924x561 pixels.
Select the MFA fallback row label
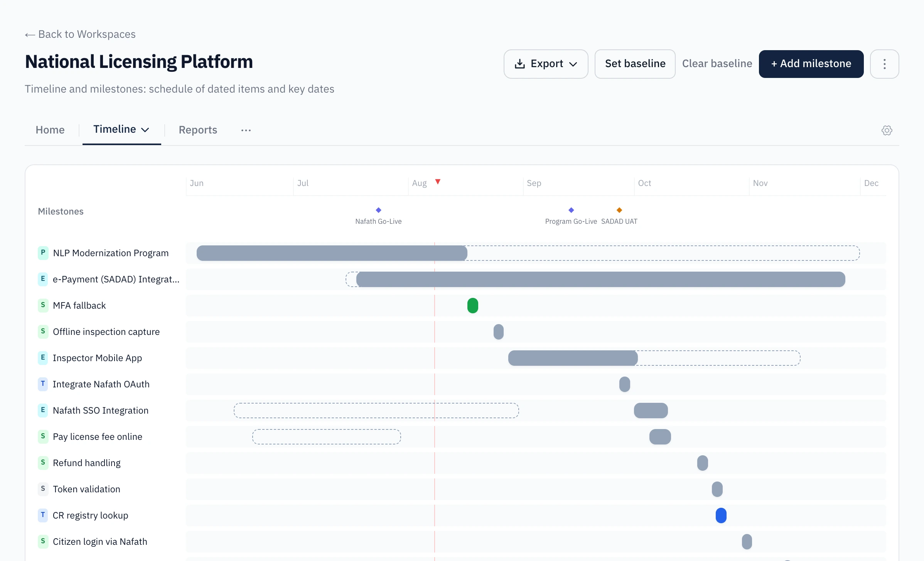pyautogui.click(x=79, y=306)
